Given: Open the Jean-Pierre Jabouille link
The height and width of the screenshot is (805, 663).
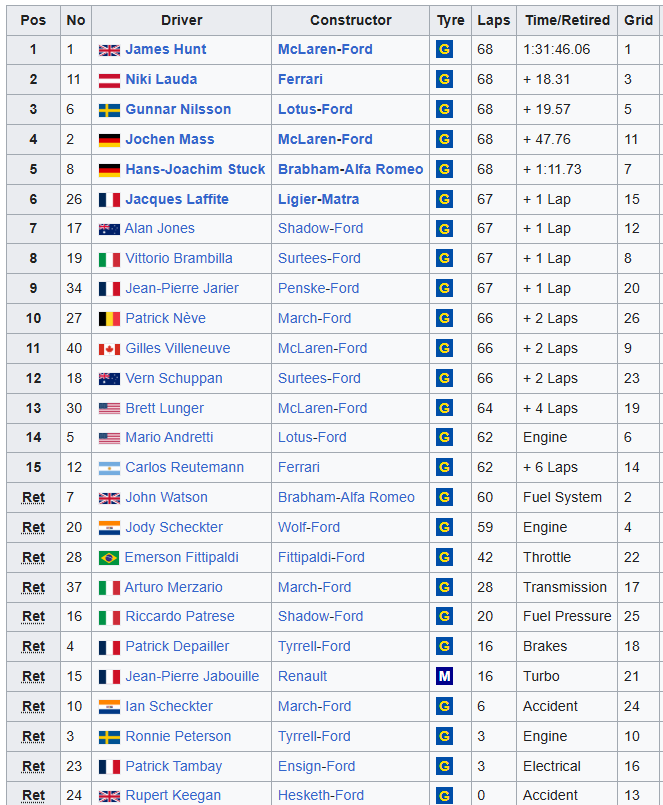Looking at the screenshot, I should 193,676.
